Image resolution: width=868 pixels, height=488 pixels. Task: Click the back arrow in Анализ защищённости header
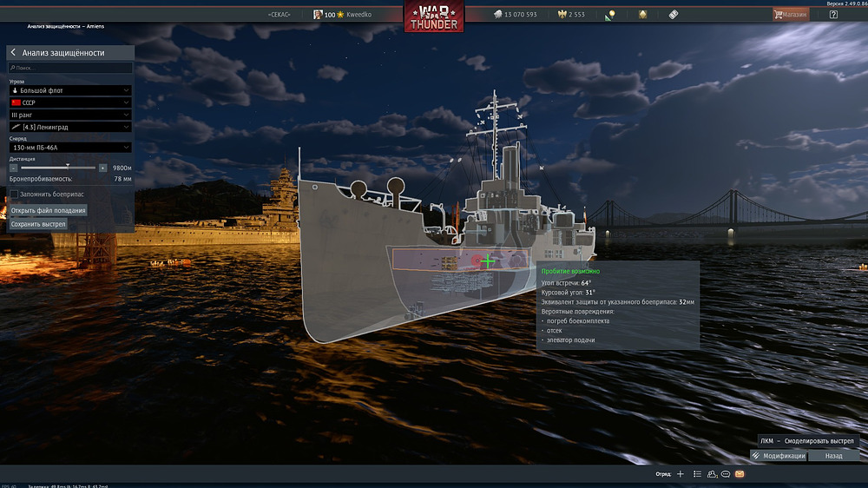tap(13, 53)
